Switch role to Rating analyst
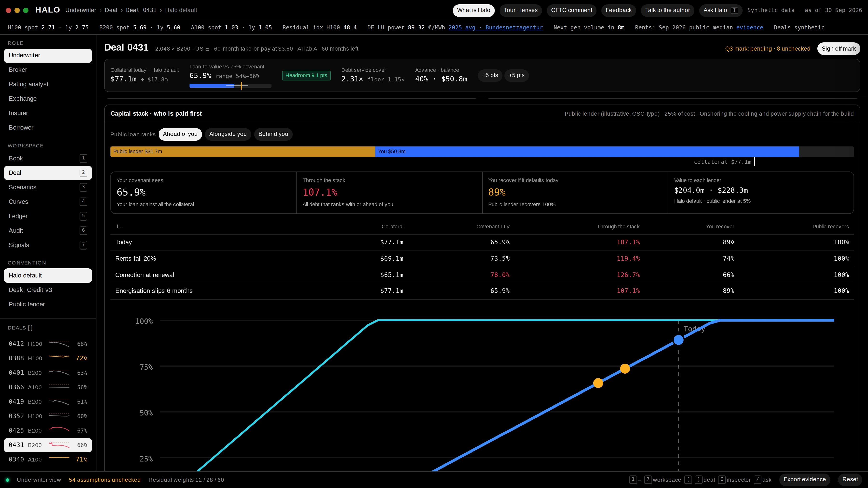Image resolution: width=868 pixels, height=488 pixels. tap(48, 84)
